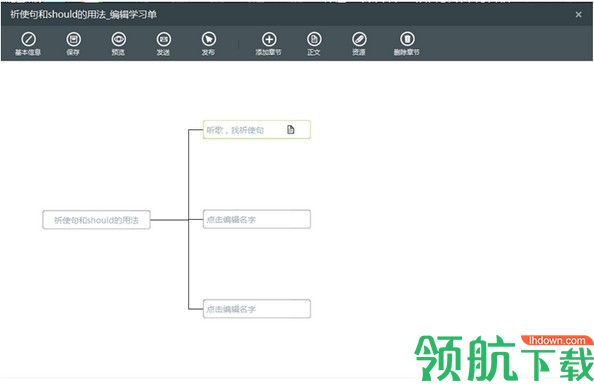The height and width of the screenshot is (388, 594).
Task: Click document icon in 听歌，找祈使句 node
Action: pos(291,130)
